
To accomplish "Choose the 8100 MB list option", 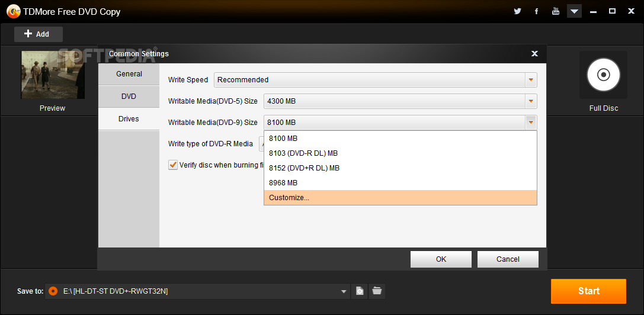I will coord(401,139).
